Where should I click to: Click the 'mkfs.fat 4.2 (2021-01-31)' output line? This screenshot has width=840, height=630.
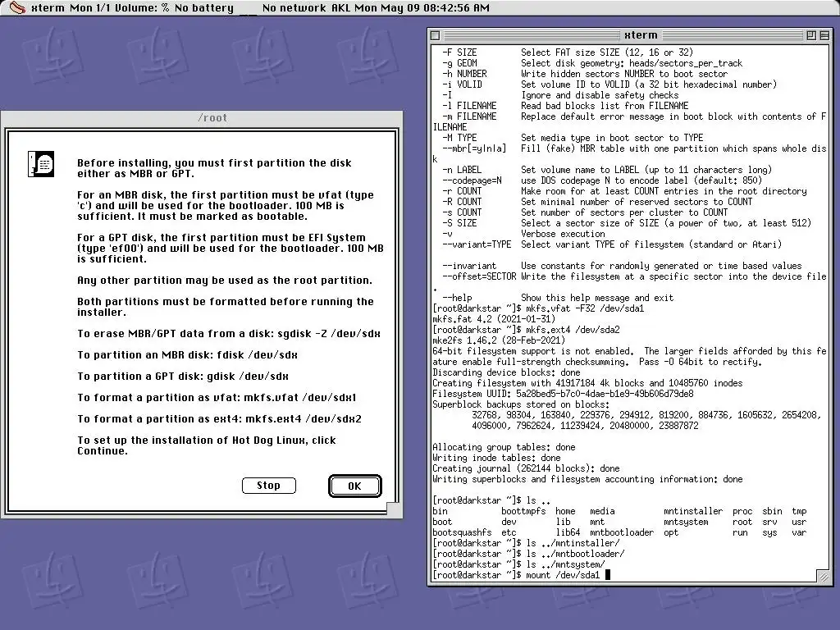494,319
